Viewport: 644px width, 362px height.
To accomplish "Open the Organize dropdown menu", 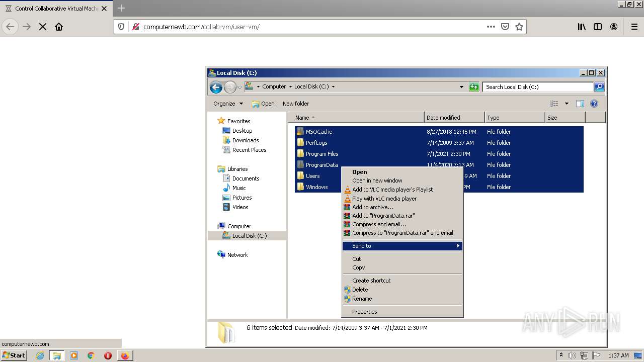I will [x=228, y=104].
